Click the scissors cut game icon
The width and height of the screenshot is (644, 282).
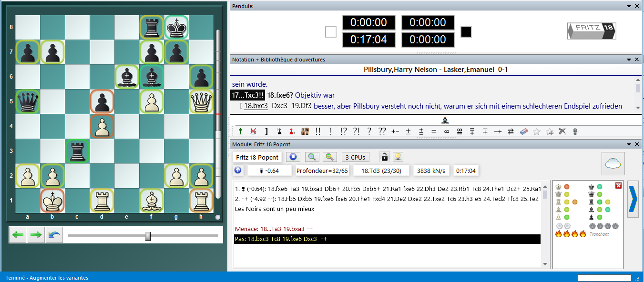562,131
